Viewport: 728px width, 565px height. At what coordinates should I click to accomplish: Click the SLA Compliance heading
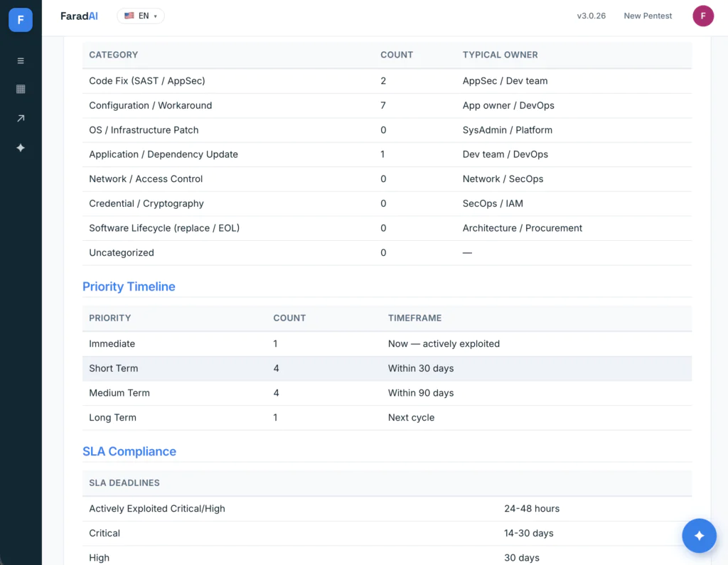(x=129, y=451)
